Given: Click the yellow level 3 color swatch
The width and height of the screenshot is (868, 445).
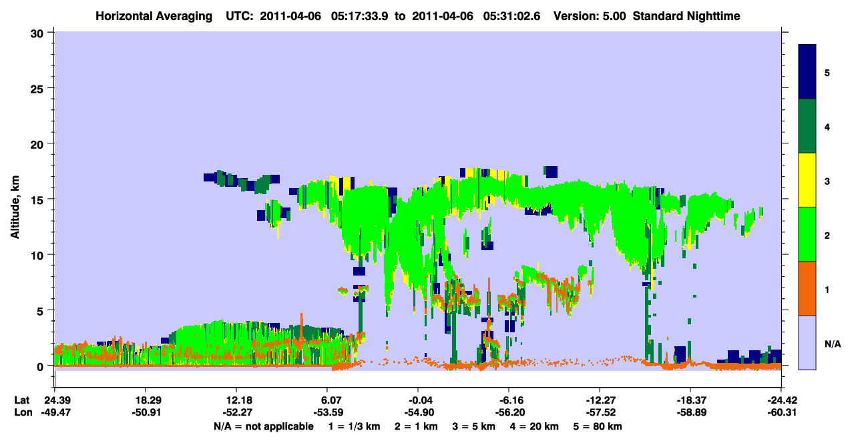Looking at the screenshot, I should pyautogui.click(x=807, y=179).
